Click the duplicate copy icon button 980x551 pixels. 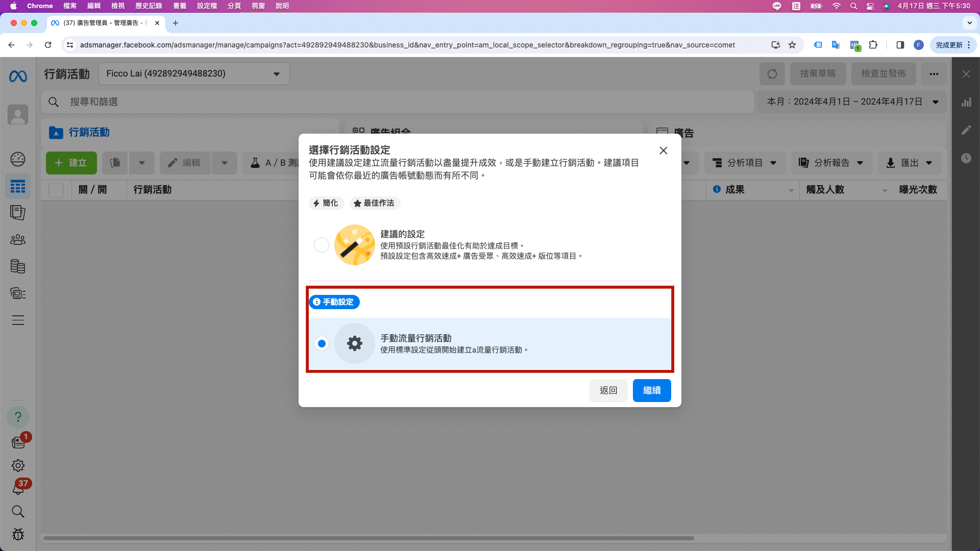[115, 163]
